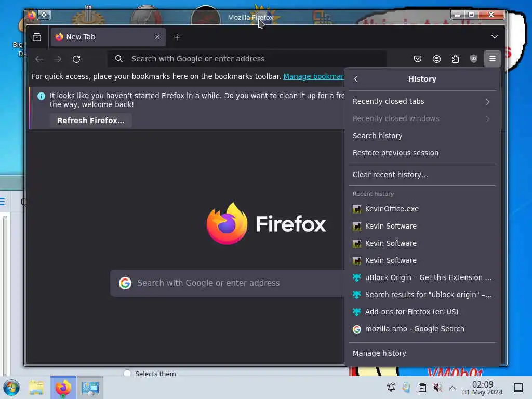The width and height of the screenshot is (532, 399).
Task: Open KevinOffice.exe history entry
Action: [x=422, y=209]
